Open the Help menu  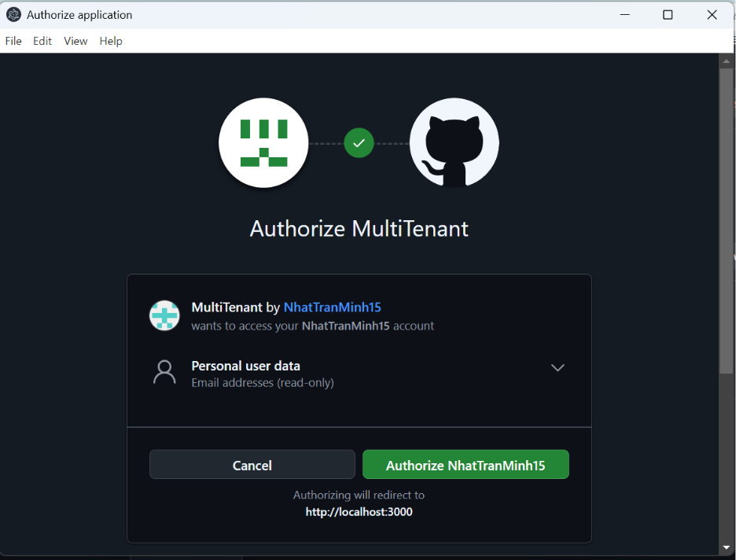point(111,41)
